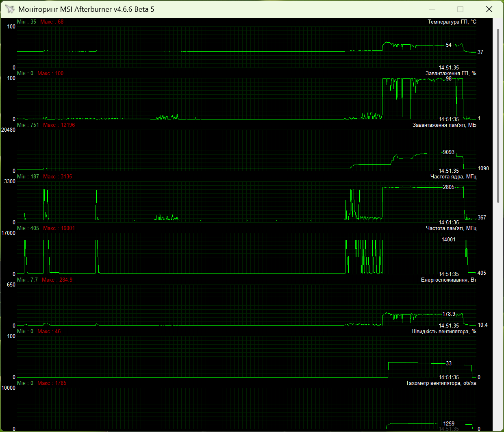This screenshot has height=432, width=504.
Task: Click the 'Макс : 46' fan speed label
Action: pos(49,332)
